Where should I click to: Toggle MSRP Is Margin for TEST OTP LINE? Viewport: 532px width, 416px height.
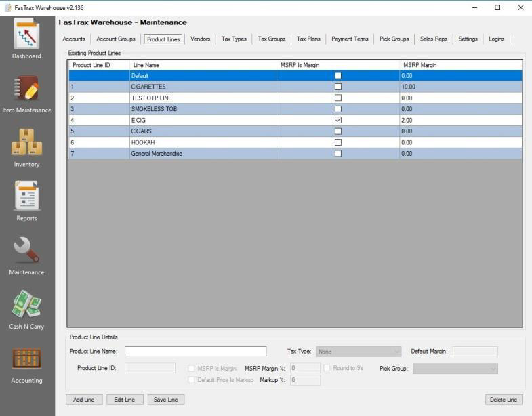point(338,98)
